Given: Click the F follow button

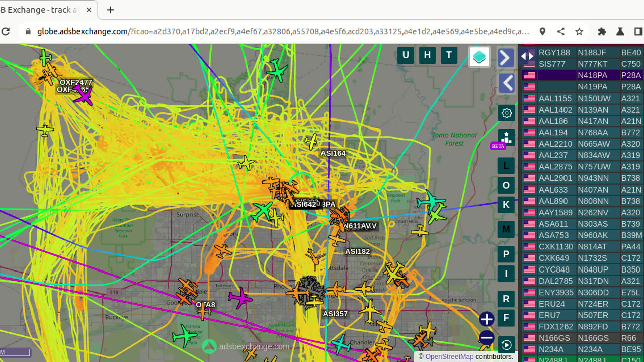Looking at the screenshot, I should [506, 318].
